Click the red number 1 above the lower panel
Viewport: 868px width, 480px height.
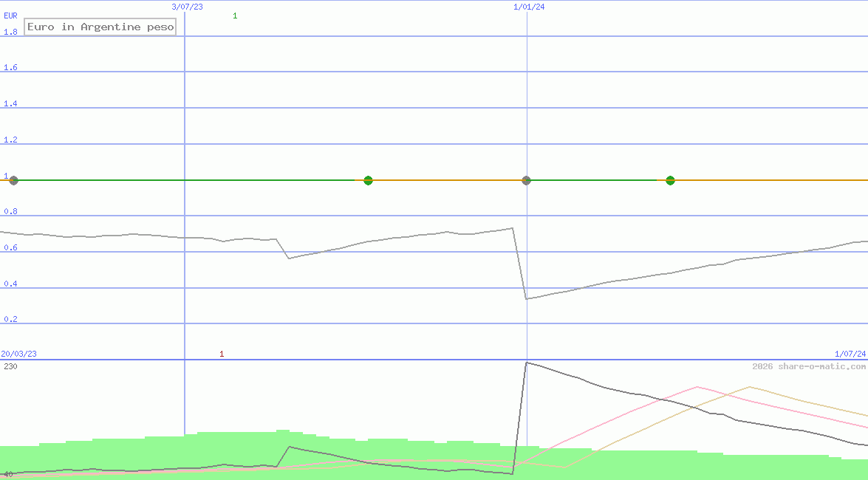[222, 354]
